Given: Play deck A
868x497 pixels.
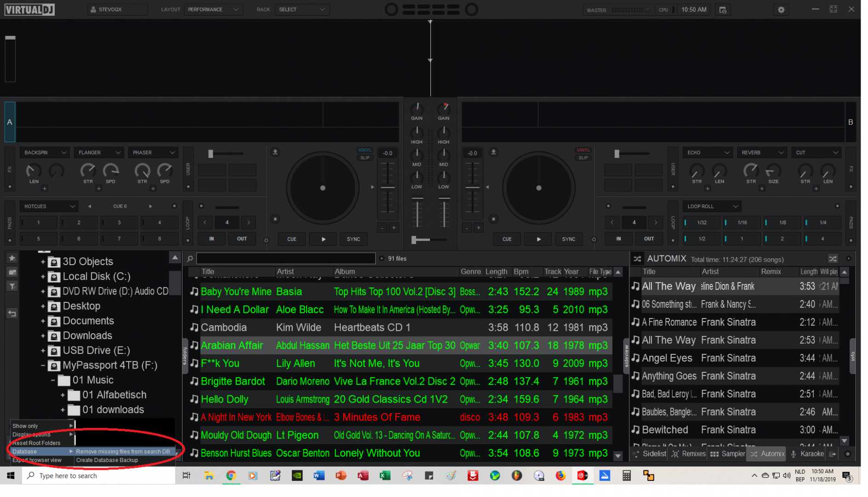Looking at the screenshot, I should click(x=324, y=239).
